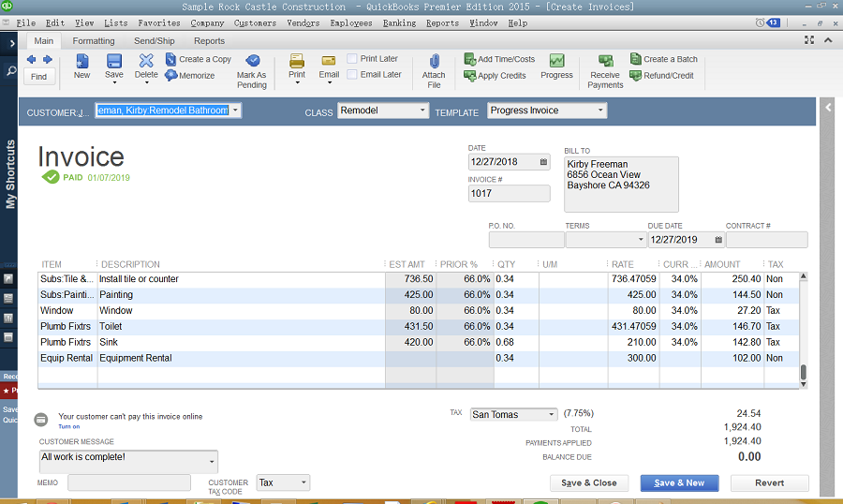Enable the Print Later checkbox
Screen dimensions: 843x504
coord(352,59)
